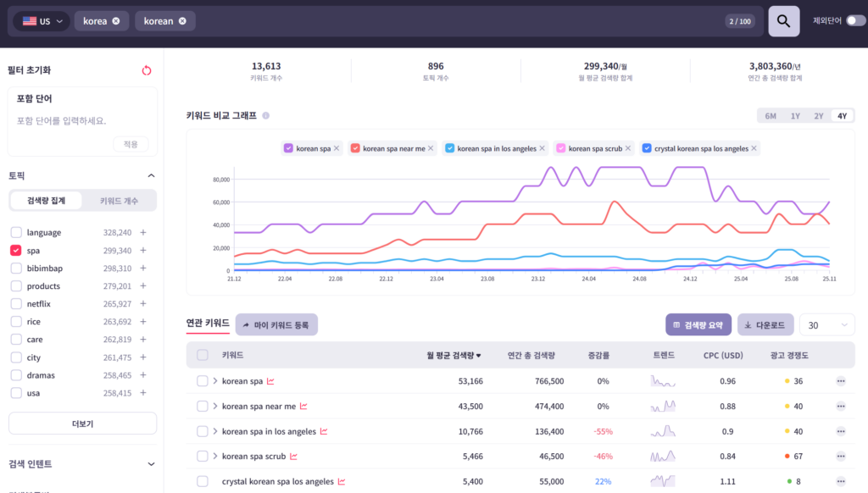Expand the 검색 인텐트 section

[x=151, y=464]
